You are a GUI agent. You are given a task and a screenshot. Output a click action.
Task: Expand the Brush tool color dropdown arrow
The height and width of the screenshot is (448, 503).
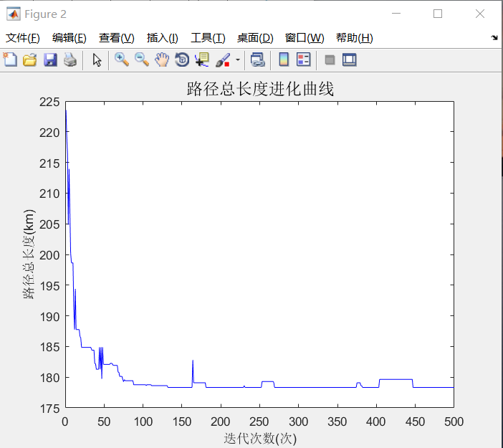pos(238,59)
